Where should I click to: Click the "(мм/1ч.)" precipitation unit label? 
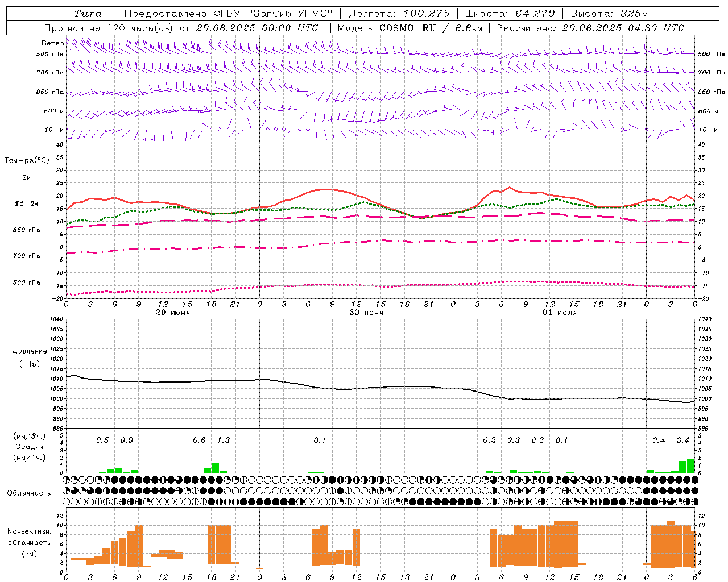coord(30,458)
